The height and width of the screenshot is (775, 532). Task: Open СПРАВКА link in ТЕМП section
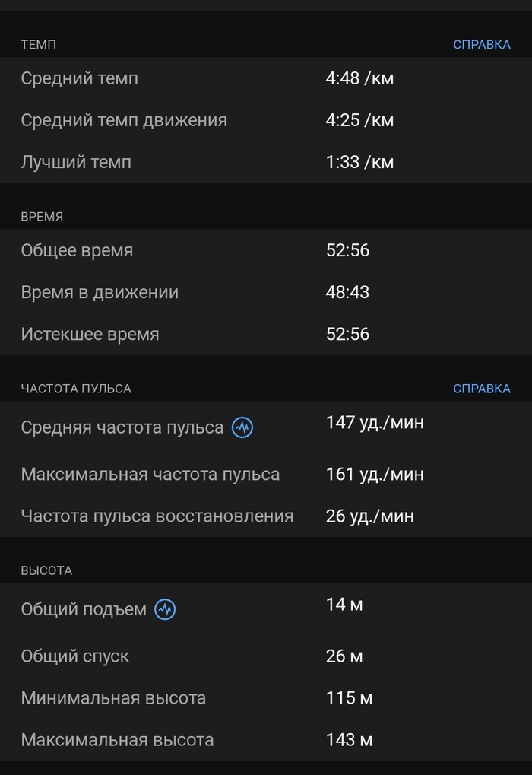481,45
